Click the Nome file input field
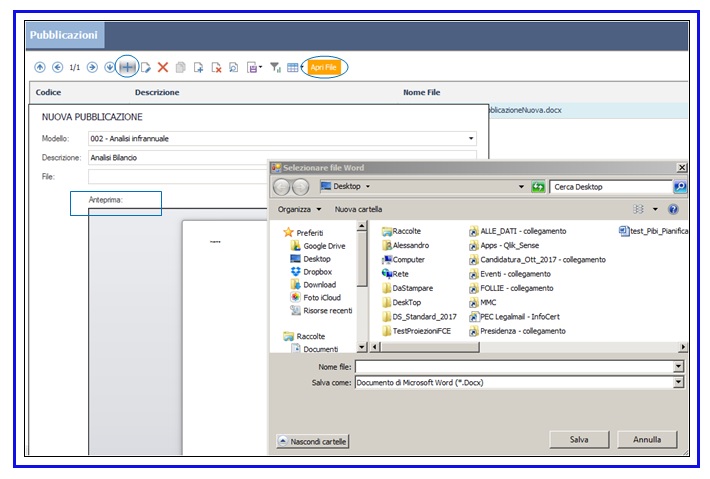Image resolution: width=710 pixels, height=479 pixels. point(514,367)
